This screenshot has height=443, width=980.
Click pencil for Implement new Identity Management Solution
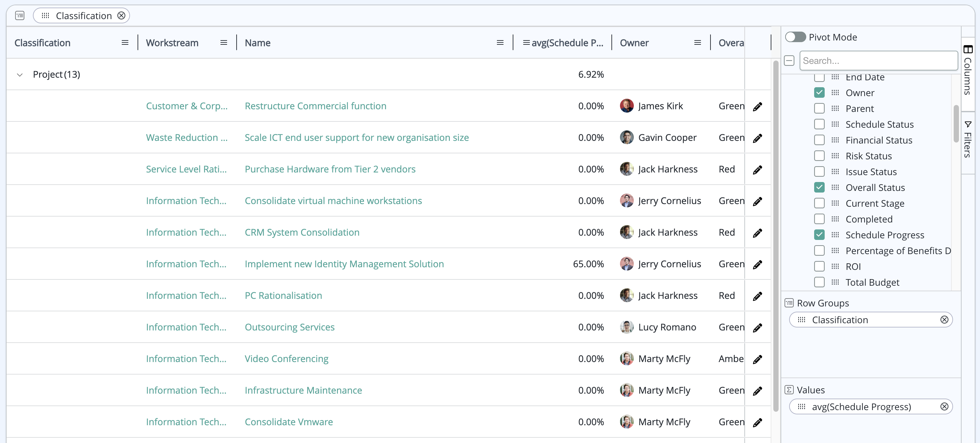click(758, 265)
